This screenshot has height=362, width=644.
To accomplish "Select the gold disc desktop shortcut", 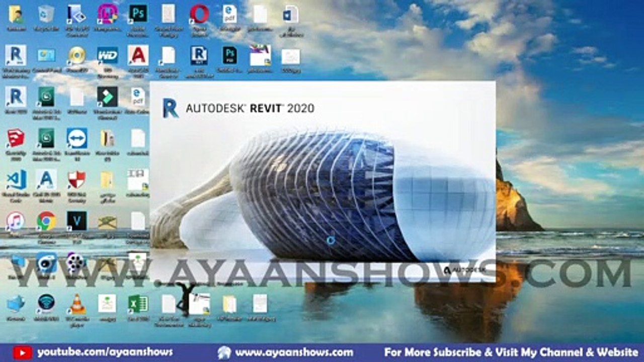I will tap(77, 55).
